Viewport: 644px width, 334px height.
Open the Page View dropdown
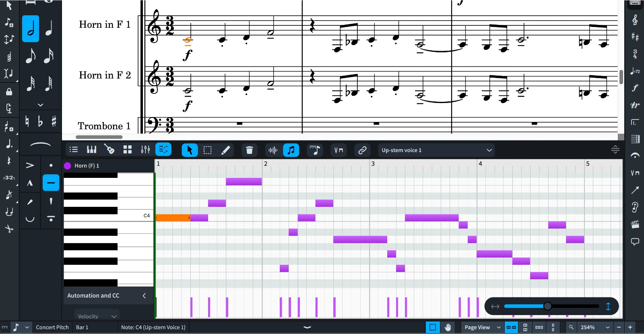tap(482, 327)
